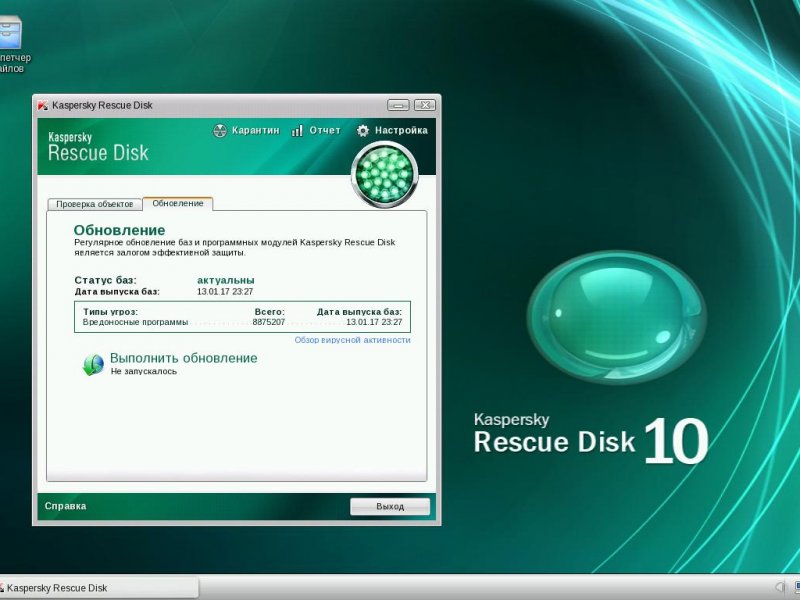Viewport: 800px width, 600px height.
Task: Click Kaspersky logo icon in window title bar
Action: (43, 106)
